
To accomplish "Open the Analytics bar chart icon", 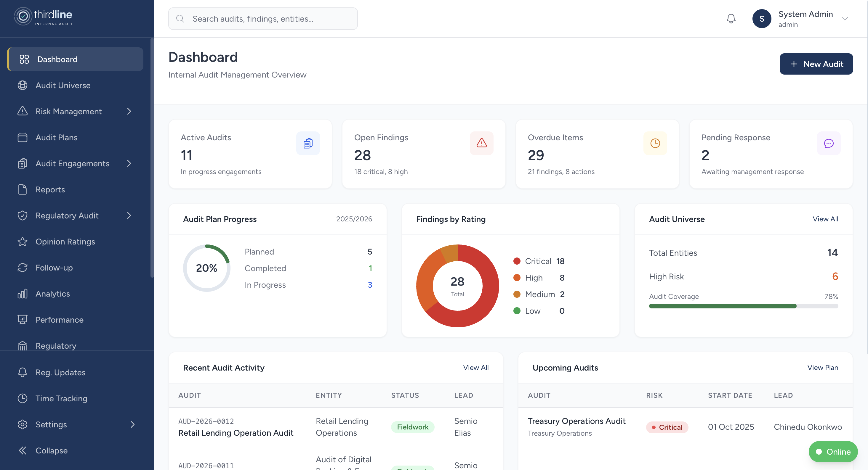I will click(x=22, y=293).
